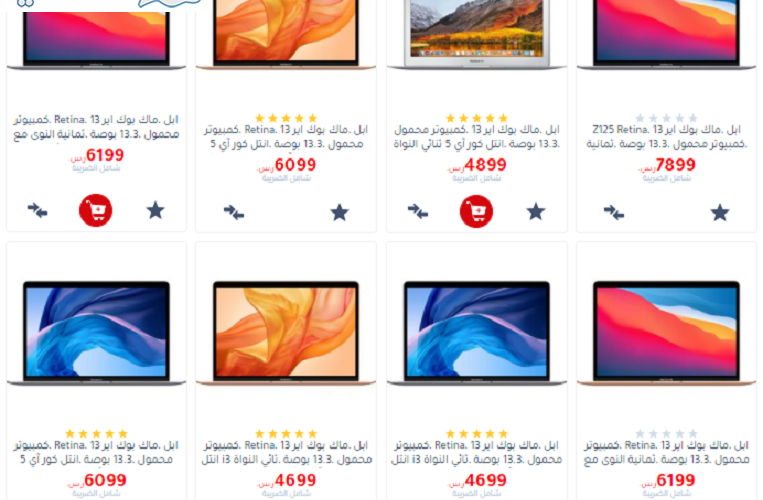Click compare arrows on 4899 MacBook Air
This screenshot has height=500, width=763.
[x=418, y=212]
